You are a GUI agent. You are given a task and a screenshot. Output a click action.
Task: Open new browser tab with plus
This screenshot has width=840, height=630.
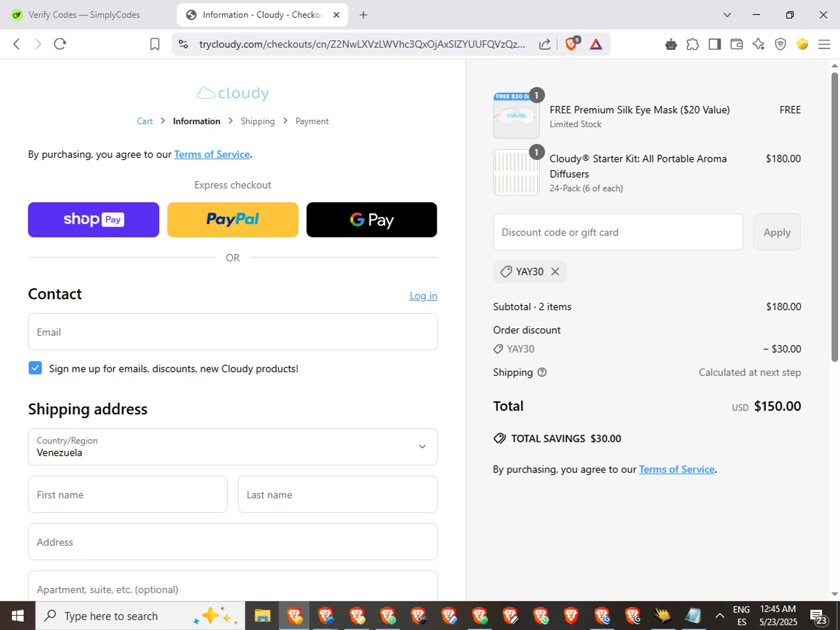(x=363, y=15)
